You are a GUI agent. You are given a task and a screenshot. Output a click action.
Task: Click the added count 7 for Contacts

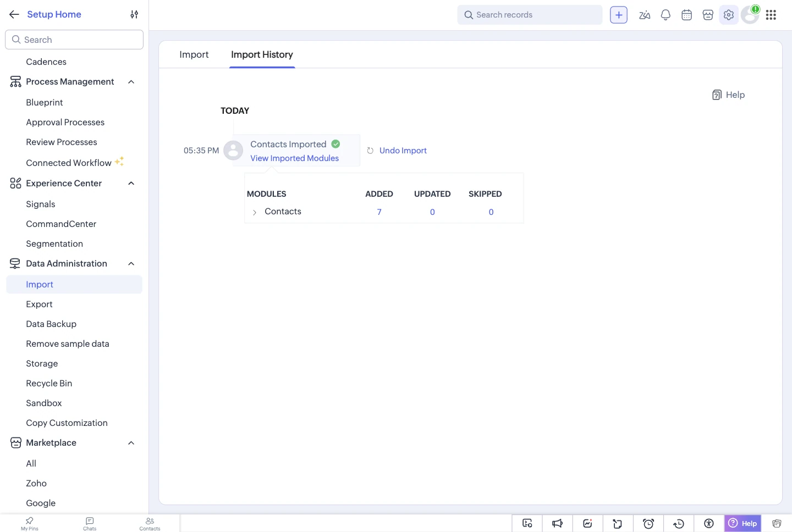[x=379, y=212]
